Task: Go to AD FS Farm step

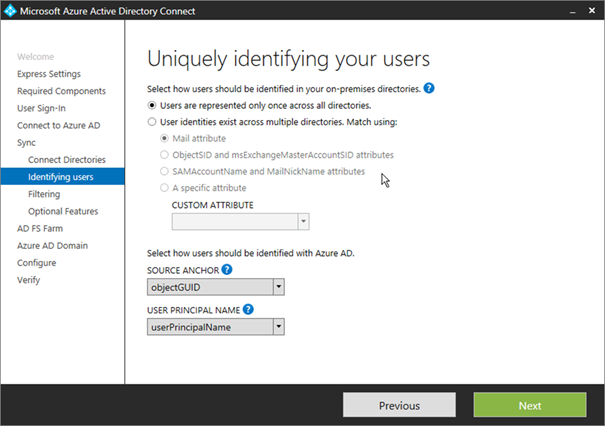Action: point(40,228)
